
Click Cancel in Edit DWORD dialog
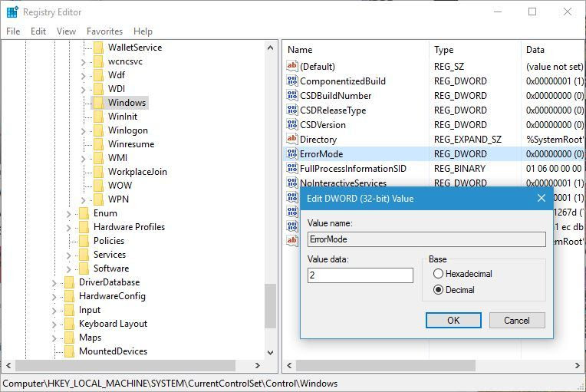517,320
